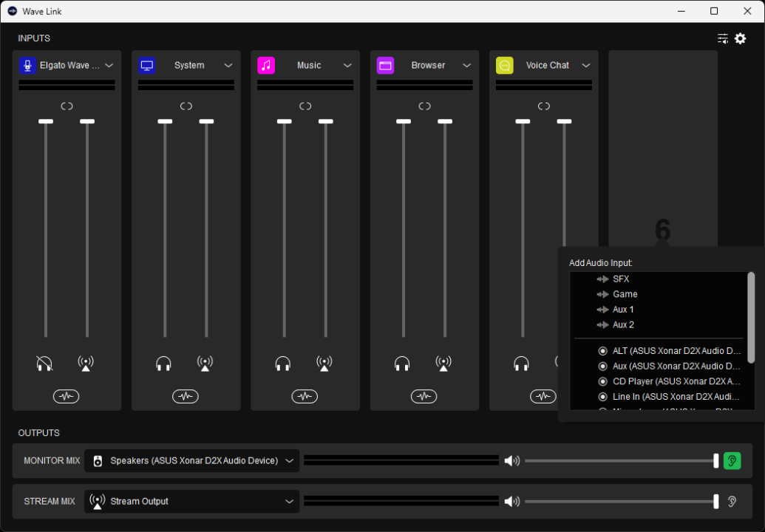Click the mixer layout icon beside settings
This screenshot has height=532, width=765.
[722, 38]
